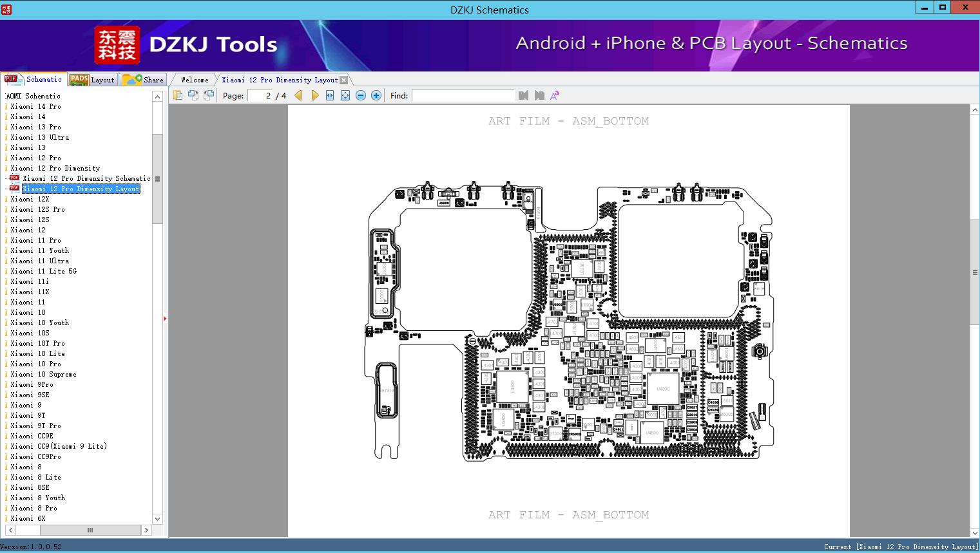Screen dimensions: 980x553
Task: Expand the Xiaomi 11X tree folder
Action: pos(30,292)
